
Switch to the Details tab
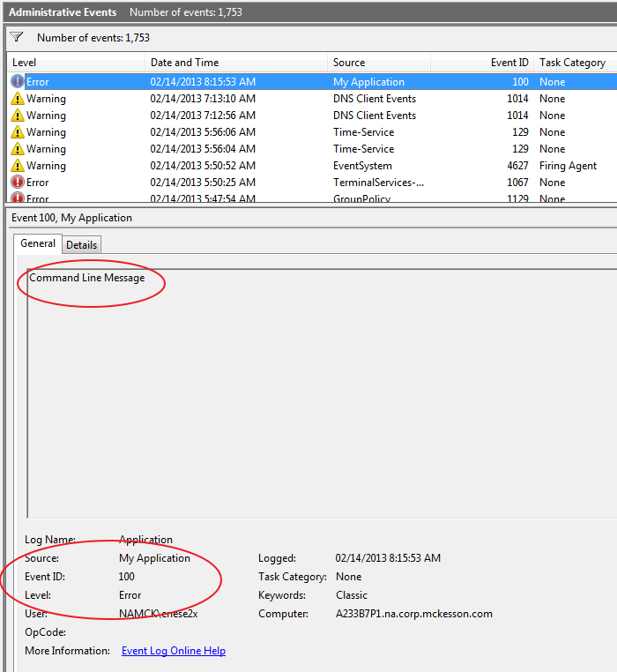(x=81, y=245)
